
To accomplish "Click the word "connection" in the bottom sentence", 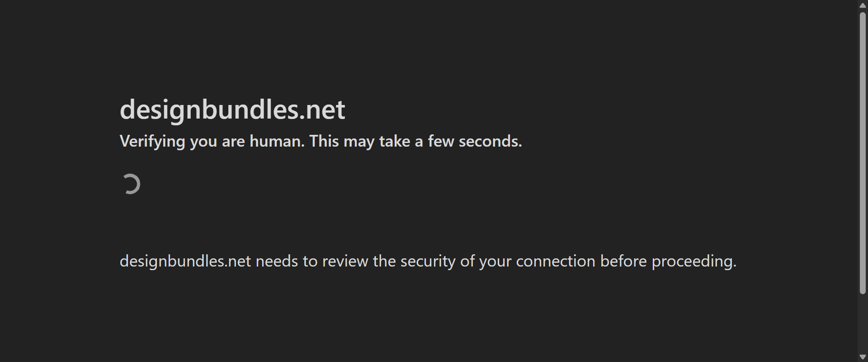I will [x=556, y=262].
